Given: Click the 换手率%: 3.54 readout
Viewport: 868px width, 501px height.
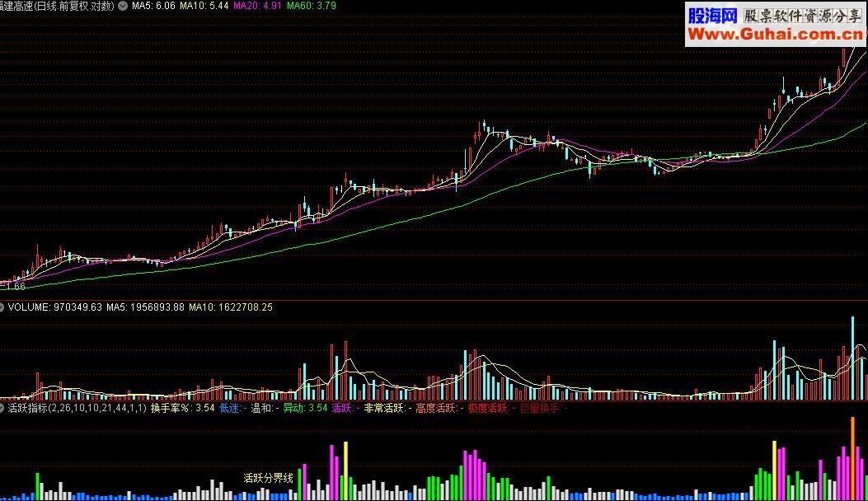Looking at the screenshot, I should click(183, 409).
